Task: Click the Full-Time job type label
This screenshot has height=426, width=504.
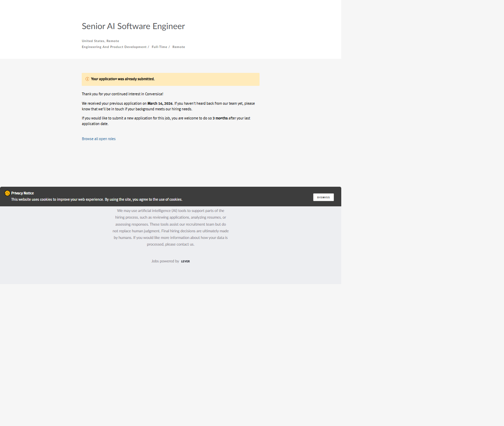Action: pyautogui.click(x=159, y=47)
